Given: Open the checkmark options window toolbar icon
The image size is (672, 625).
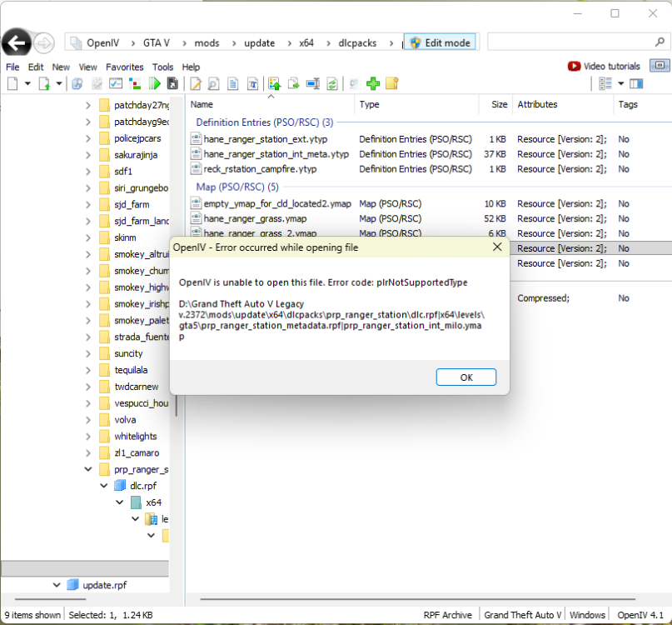Looking at the screenshot, I should (116, 83).
